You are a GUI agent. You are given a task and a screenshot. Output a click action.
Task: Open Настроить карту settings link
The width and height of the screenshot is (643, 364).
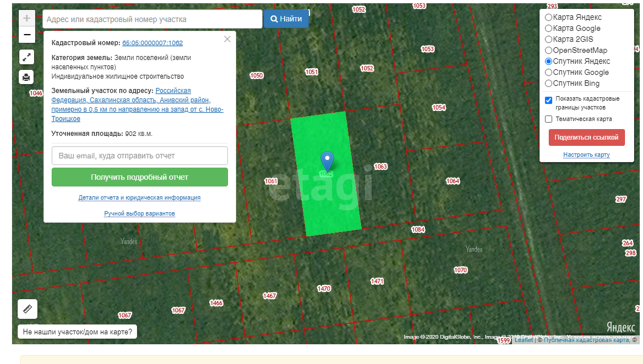point(586,155)
